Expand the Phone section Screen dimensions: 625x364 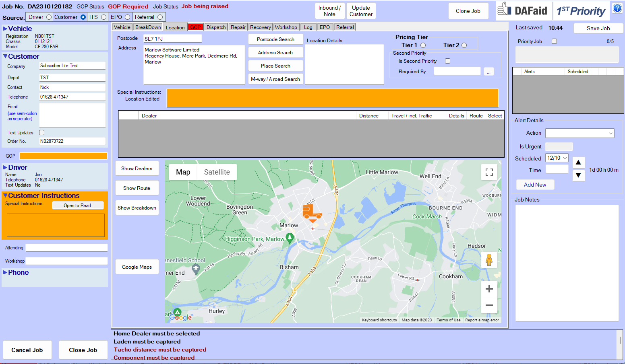(5, 273)
